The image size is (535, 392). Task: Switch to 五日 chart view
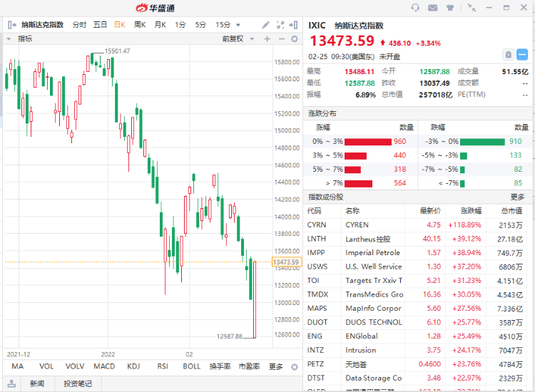click(100, 24)
